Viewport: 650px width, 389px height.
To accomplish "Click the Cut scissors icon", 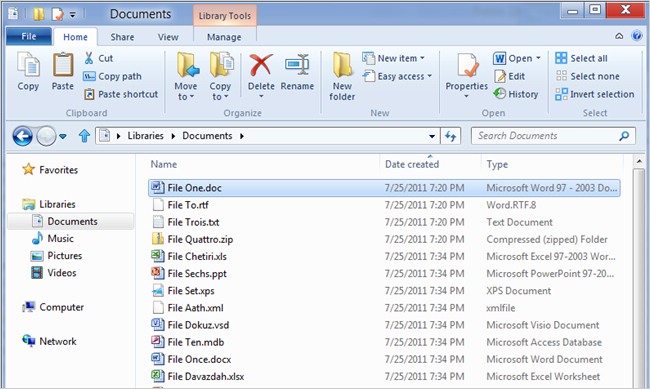I will click(x=89, y=58).
